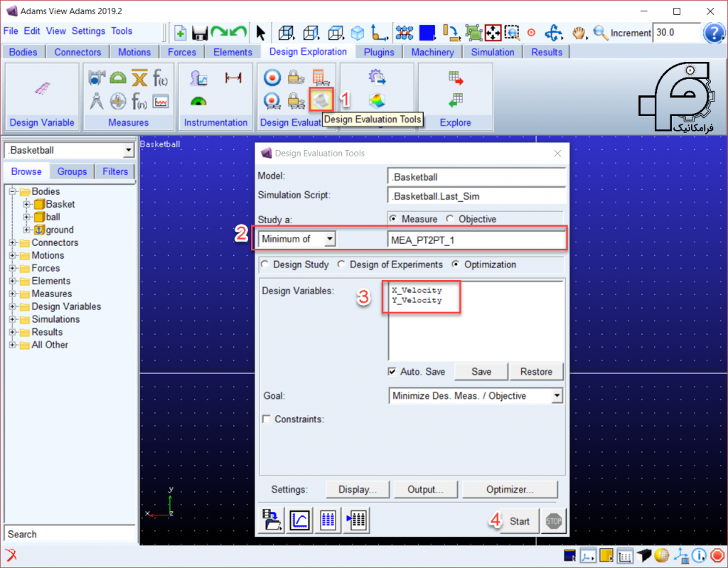Click the solid blue cube render icon

[358, 33]
